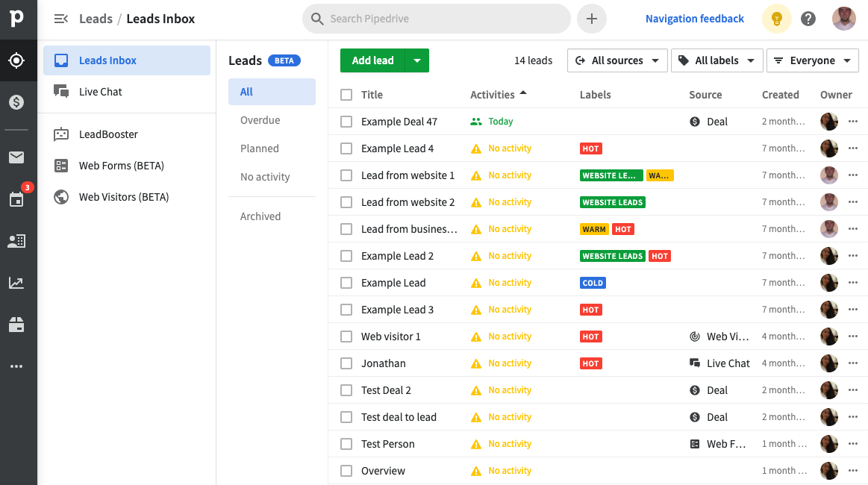Screen dimensions: 868x485
Task: Open more options for Example Lead 4
Action: click(x=853, y=148)
